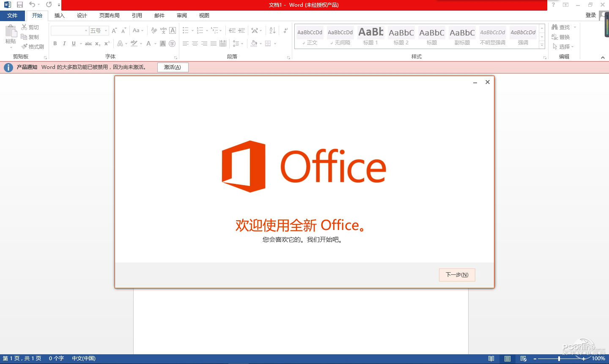Switch to the Design (设计) tab

click(x=82, y=16)
